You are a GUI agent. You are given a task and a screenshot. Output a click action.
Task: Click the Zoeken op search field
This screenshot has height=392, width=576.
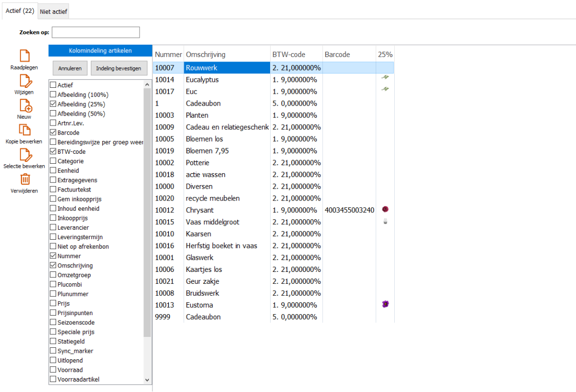(96, 33)
